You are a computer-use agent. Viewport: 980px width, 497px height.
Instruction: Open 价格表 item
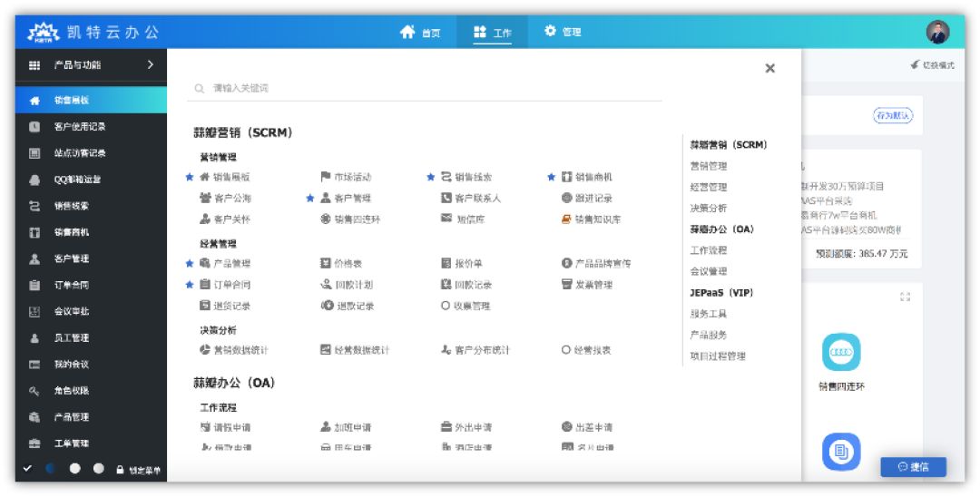coord(341,264)
